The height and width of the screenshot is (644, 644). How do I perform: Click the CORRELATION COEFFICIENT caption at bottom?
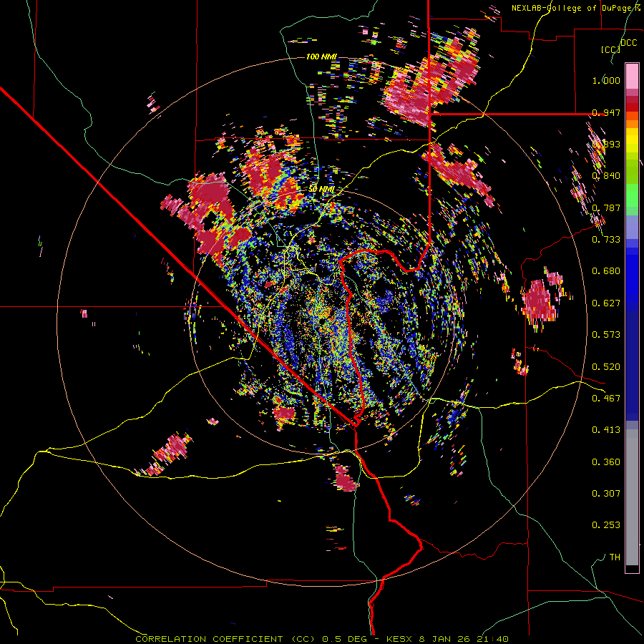click(209, 639)
